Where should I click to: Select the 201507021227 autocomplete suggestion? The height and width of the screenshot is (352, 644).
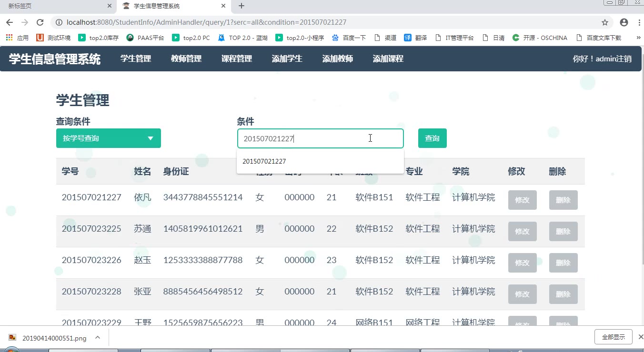(x=264, y=161)
